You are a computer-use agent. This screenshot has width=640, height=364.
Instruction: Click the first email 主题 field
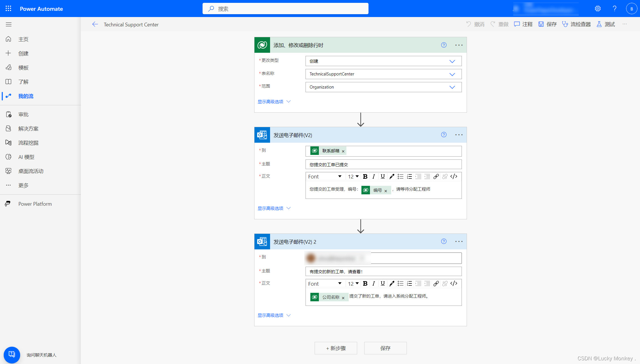point(383,164)
